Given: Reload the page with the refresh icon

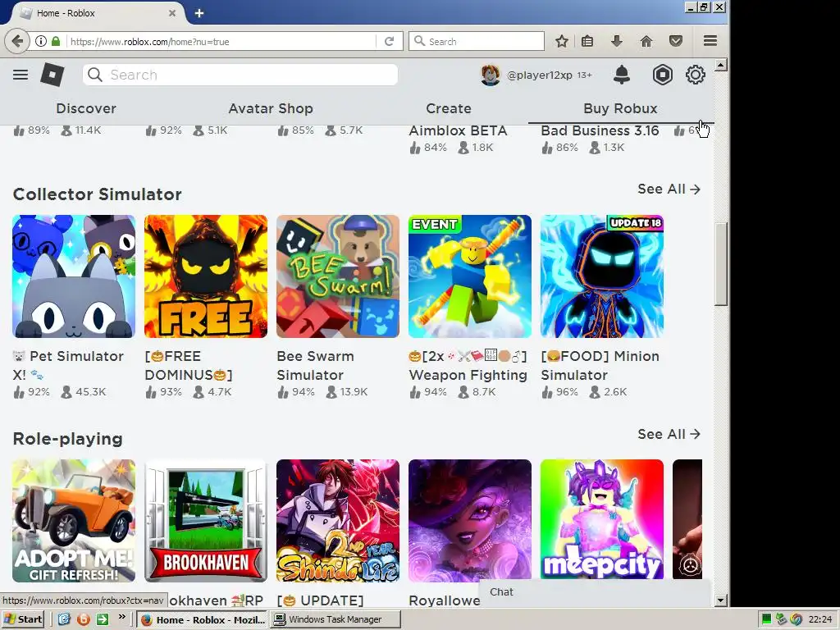Looking at the screenshot, I should click(x=390, y=41).
